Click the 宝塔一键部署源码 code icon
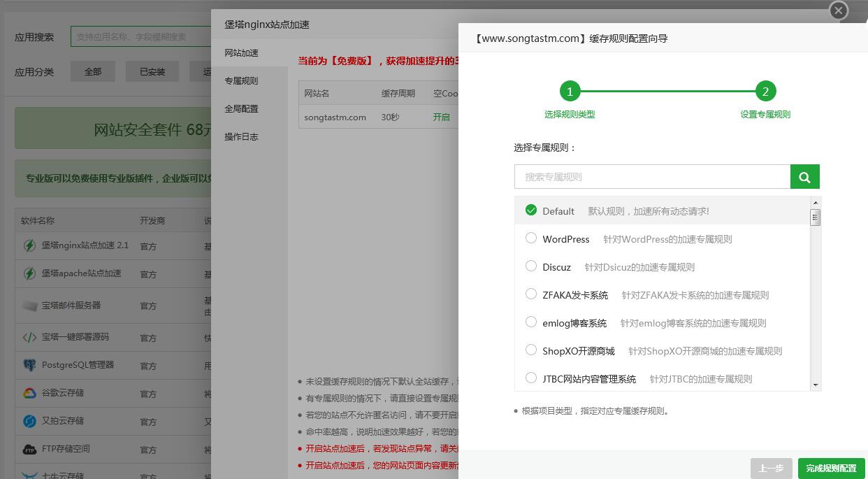 pyautogui.click(x=29, y=337)
